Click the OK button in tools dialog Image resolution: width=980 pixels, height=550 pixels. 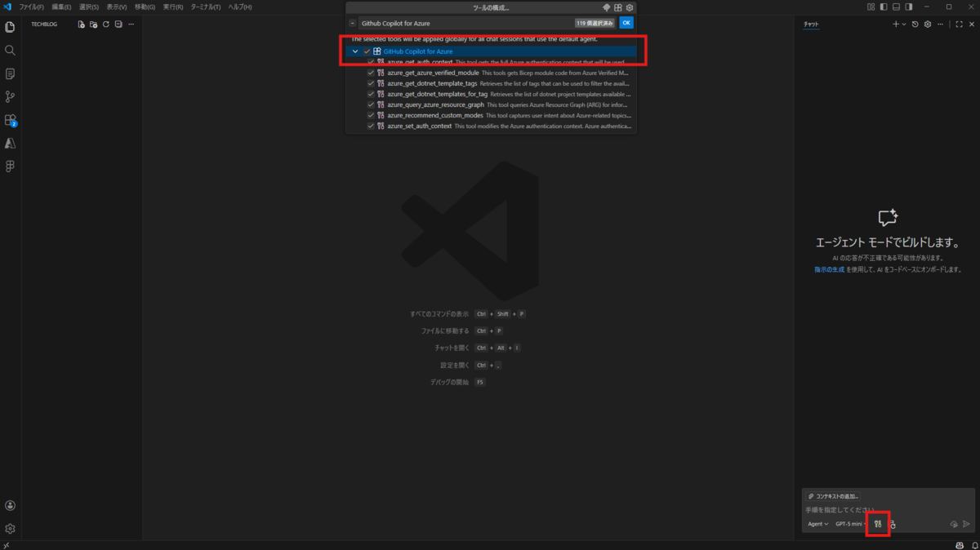pos(626,23)
